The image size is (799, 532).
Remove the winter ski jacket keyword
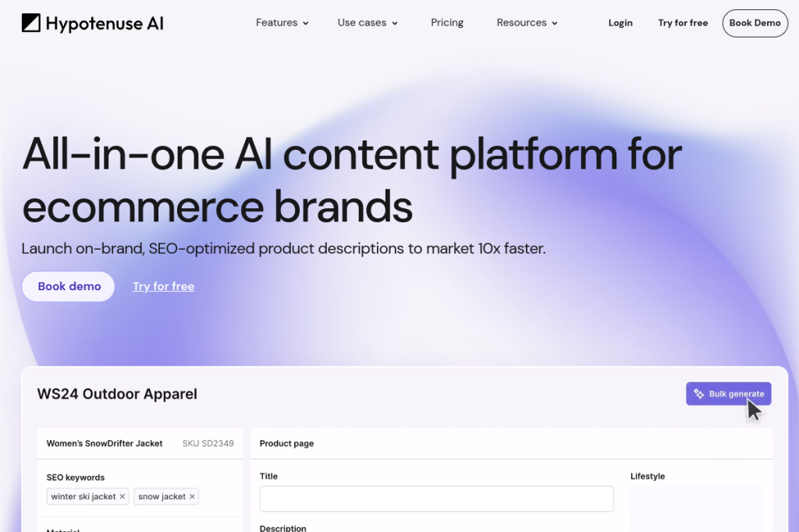click(x=123, y=496)
